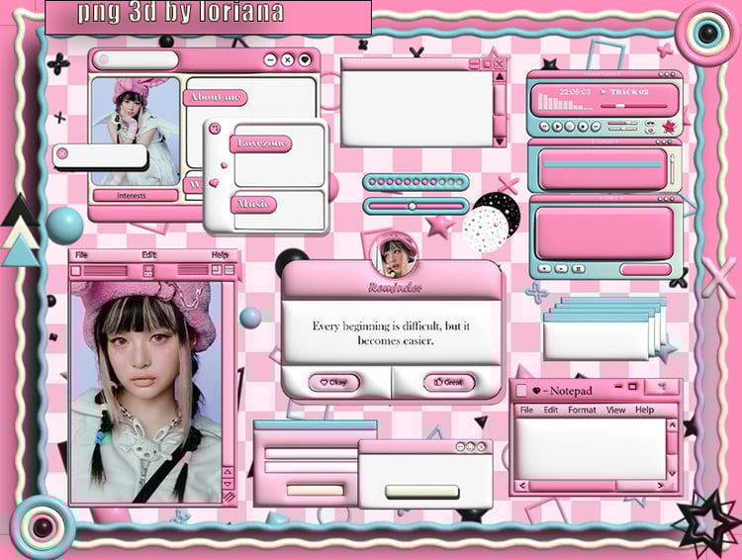
Task: Click the pause button in music player
Action: pos(570,127)
